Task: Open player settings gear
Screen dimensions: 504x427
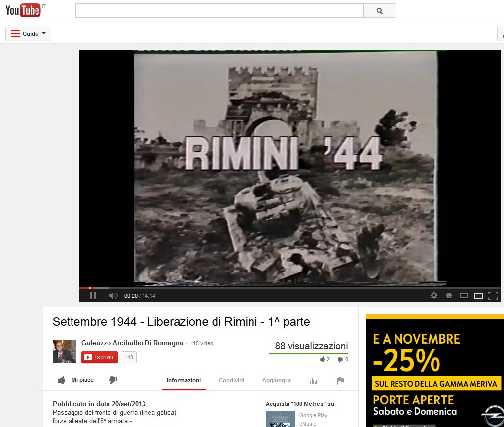Action: click(x=434, y=295)
